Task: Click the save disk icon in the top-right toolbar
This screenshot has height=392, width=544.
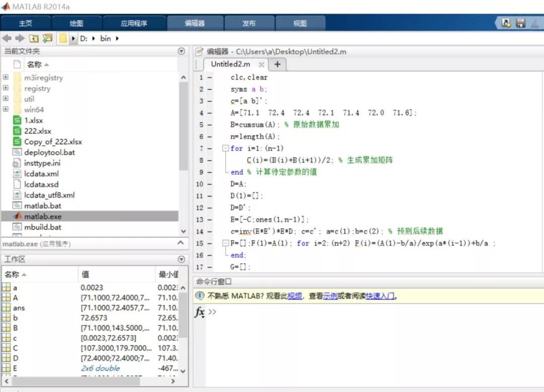Action: point(520,23)
